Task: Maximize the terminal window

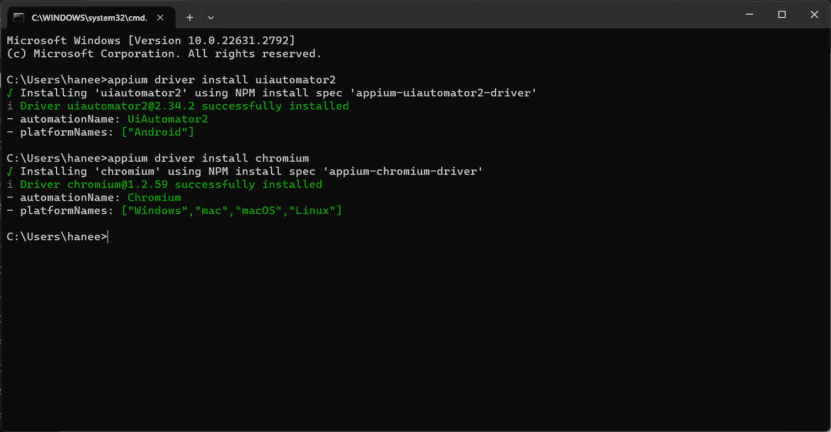Action: 781,14
